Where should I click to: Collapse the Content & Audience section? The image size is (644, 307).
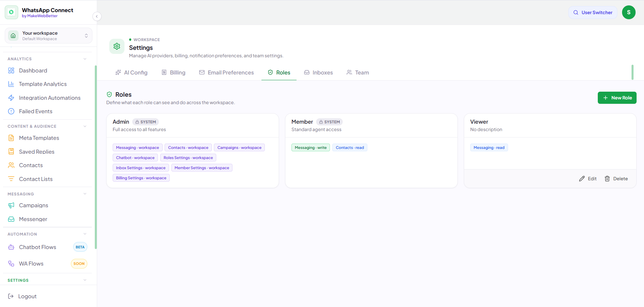(85, 126)
